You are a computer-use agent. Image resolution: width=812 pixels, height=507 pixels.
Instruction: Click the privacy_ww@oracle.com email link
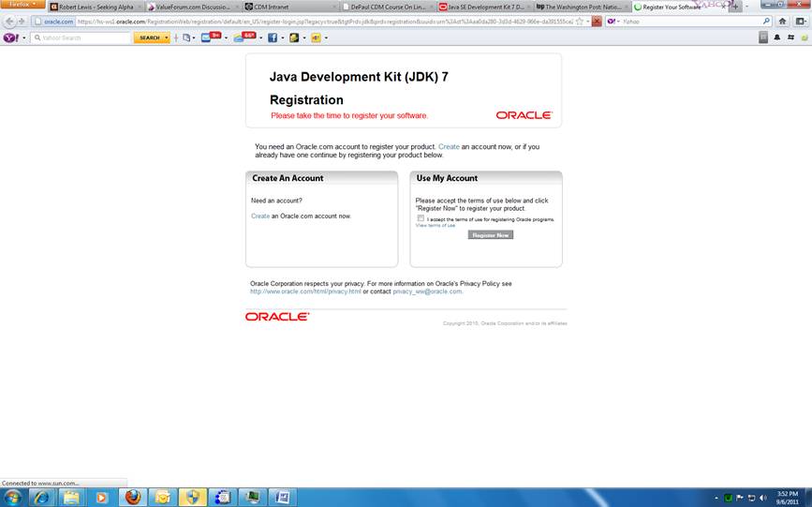(x=427, y=291)
